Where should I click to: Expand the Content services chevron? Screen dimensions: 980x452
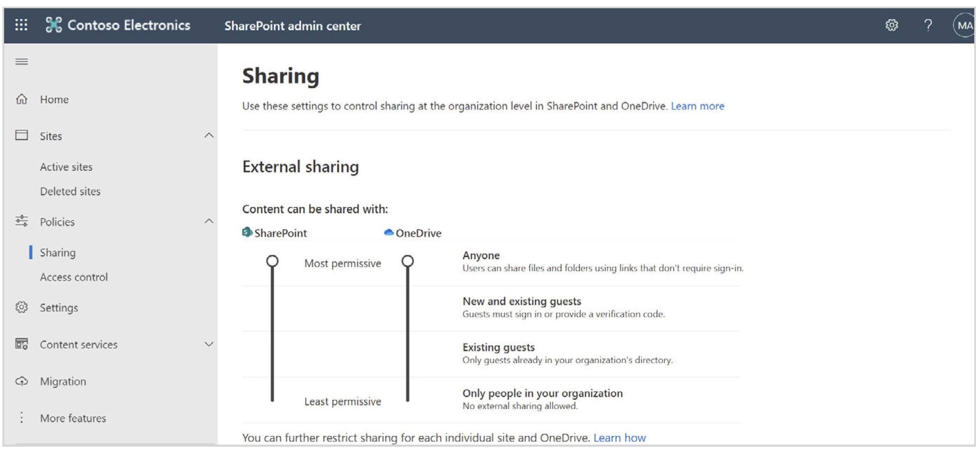coord(209,344)
